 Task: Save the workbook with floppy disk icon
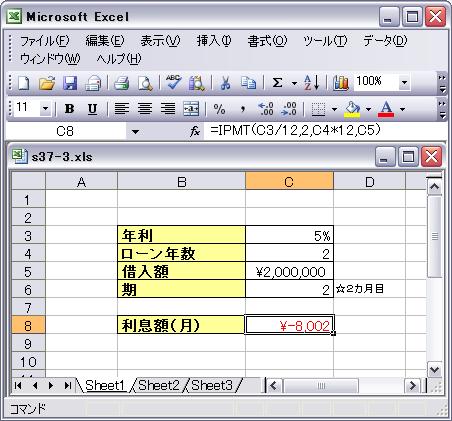70,83
